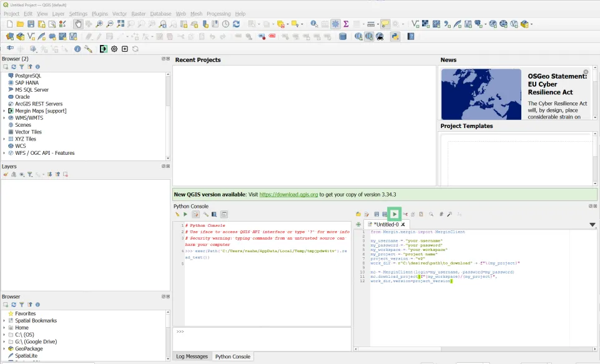Screen dimensions: 600x364
Task: Toggle Map Tips yellow speech bubble
Action: 385,24
